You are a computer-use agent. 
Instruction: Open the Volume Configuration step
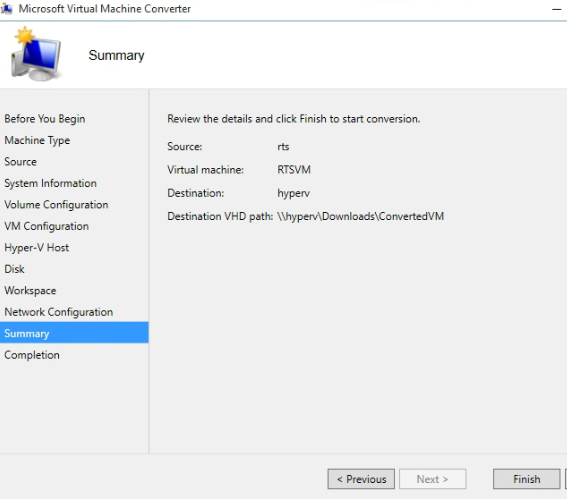tap(56, 205)
